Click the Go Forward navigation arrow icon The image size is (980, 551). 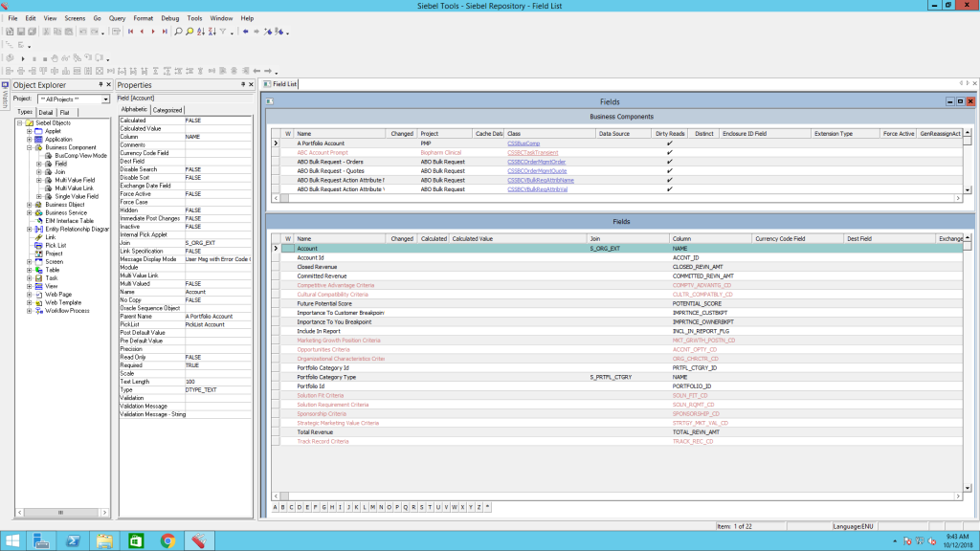point(256,30)
